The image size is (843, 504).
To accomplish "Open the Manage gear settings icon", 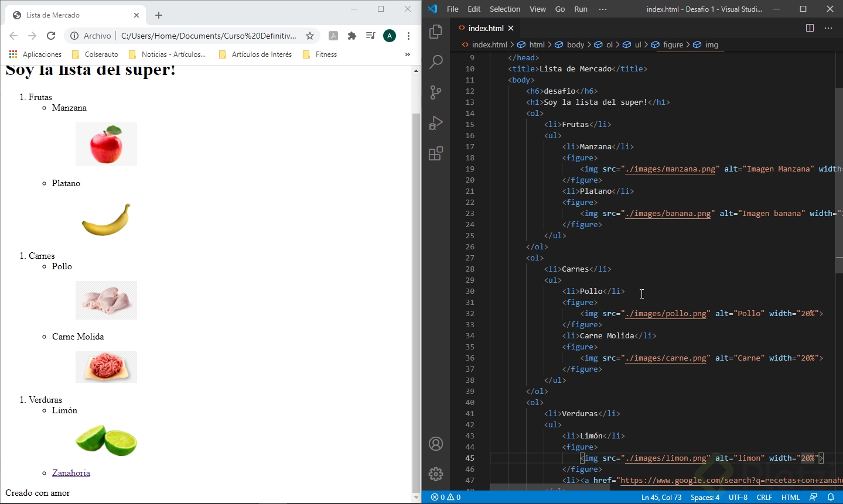I will pyautogui.click(x=436, y=474).
